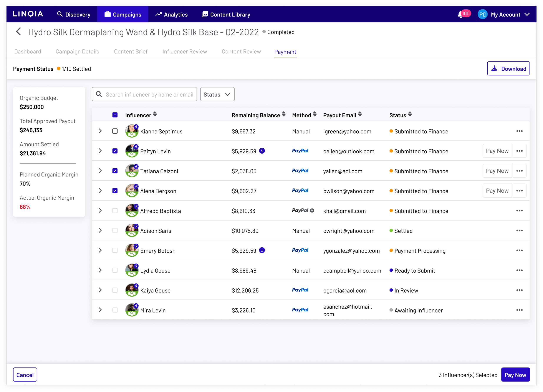This screenshot has width=543, height=392.
Task: Open the Status filter dropdown
Action: (217, 94)
